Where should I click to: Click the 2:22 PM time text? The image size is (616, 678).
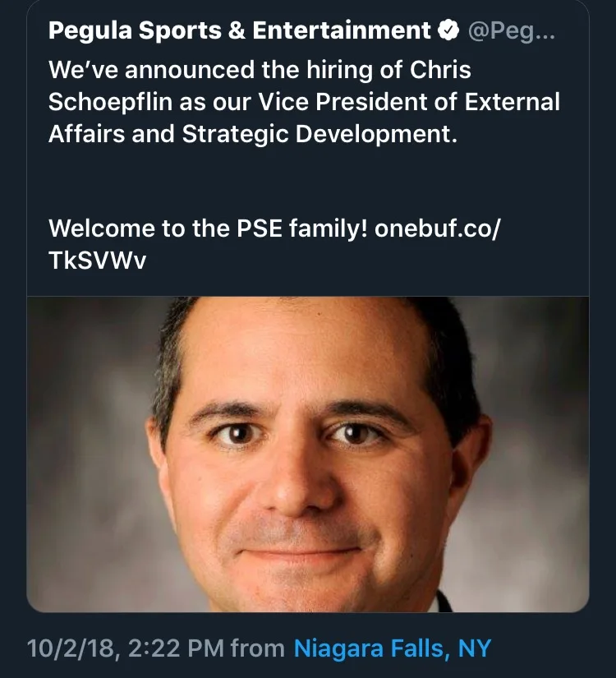177,648
